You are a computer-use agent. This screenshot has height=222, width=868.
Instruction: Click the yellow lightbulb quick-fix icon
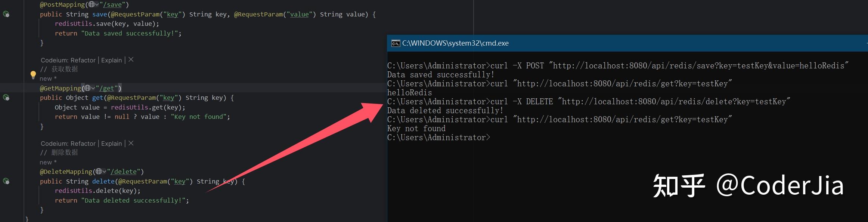pyautogui.click(x=33, y=74)
